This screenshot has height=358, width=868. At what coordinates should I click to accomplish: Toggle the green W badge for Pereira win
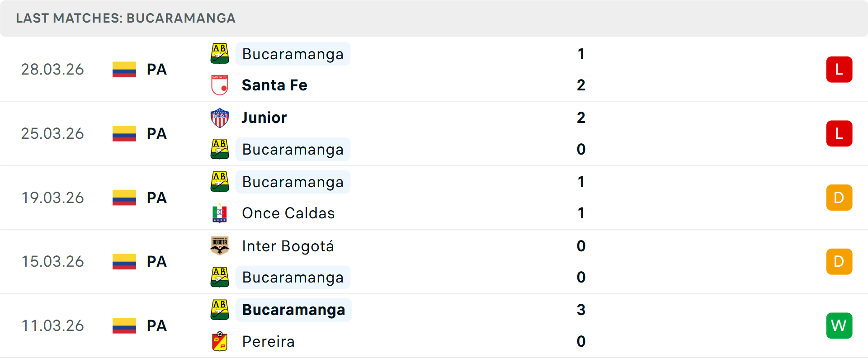839,325
